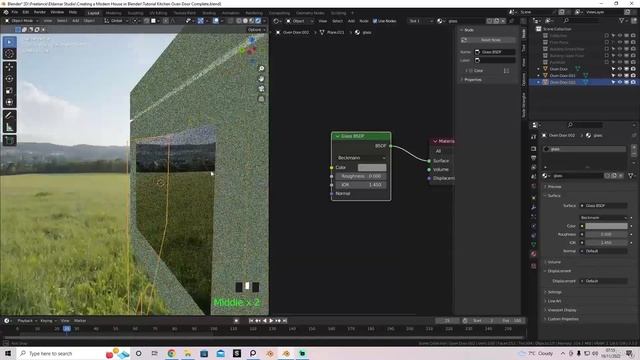
Task: Select the Scale tool in viewport toolbar
Action: [x=9, y=91]
